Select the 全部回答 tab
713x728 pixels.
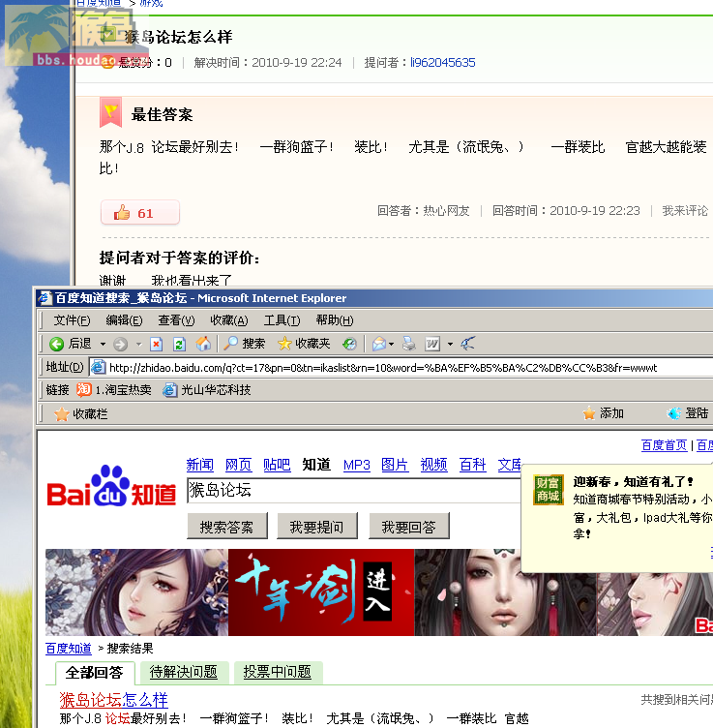click(x=95, y=672)
